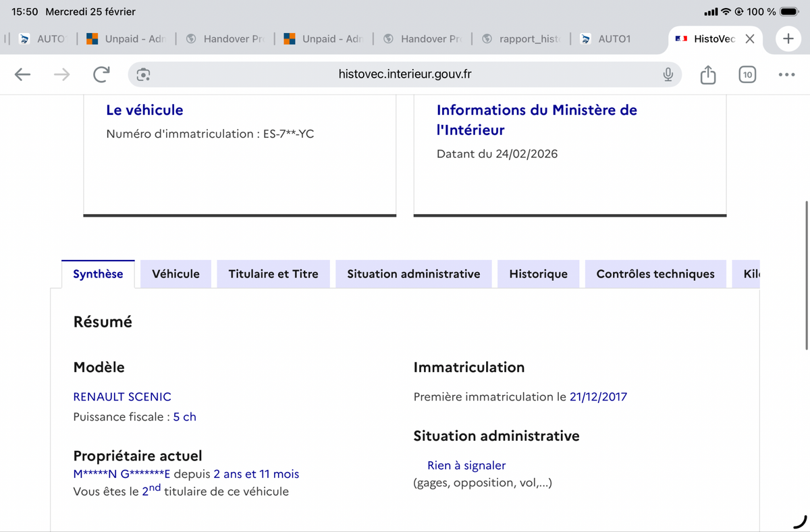Switch to the Véhicule tab
This screenshot has width=810, height=532.
click(175, 274)
